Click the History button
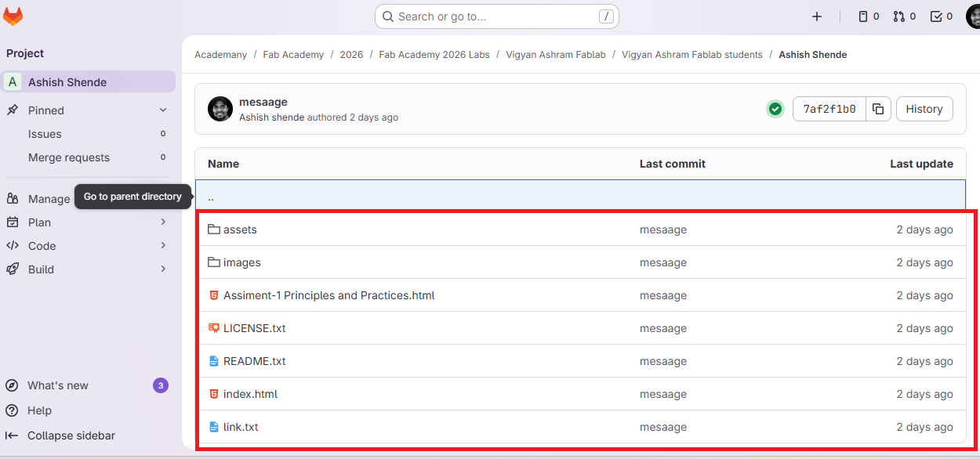 (x=924, y=109)
